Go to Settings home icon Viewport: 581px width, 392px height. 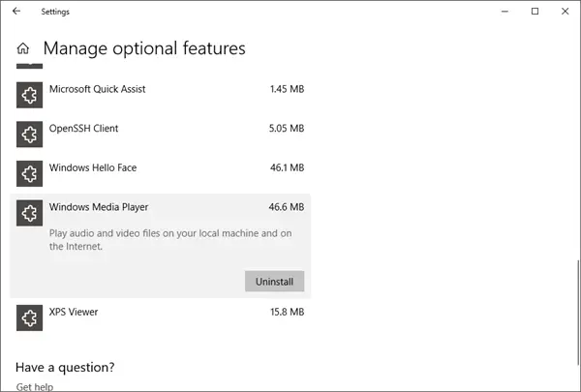click(23, 48)
